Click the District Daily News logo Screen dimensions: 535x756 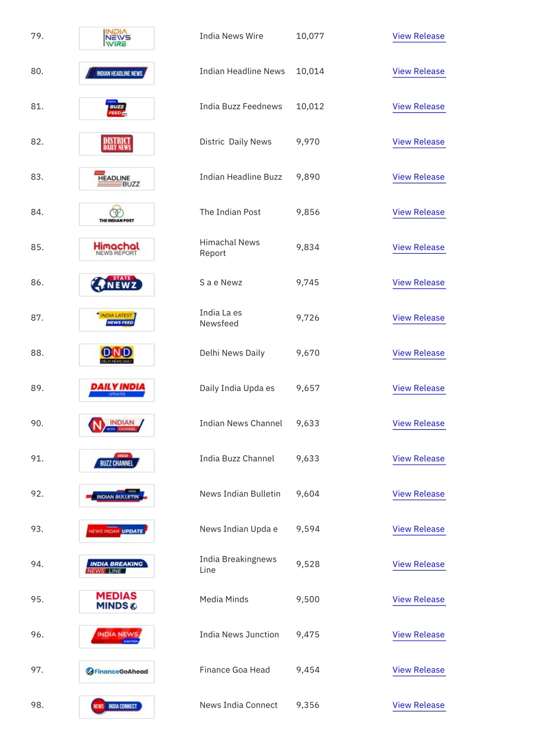(x=117, y=144)
